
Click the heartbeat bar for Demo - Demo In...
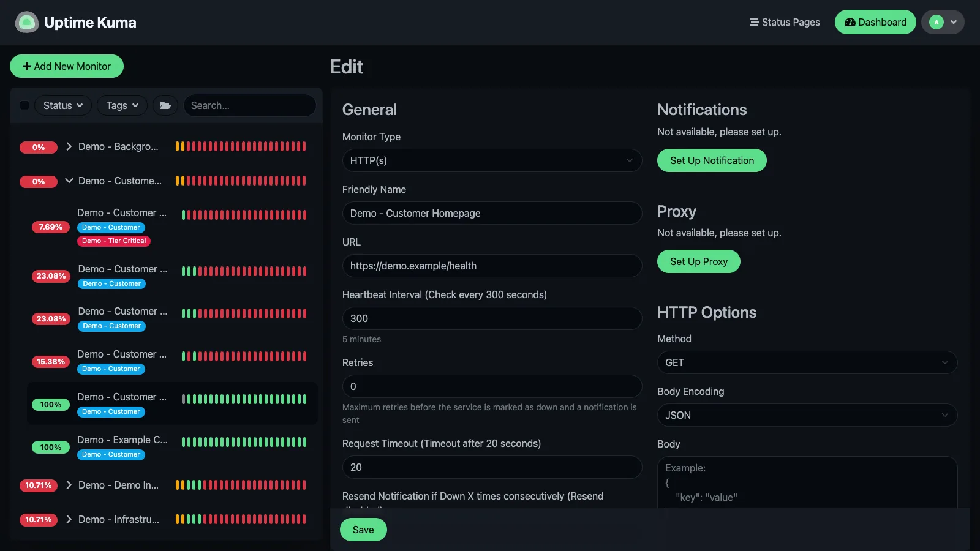click(241, 485)
